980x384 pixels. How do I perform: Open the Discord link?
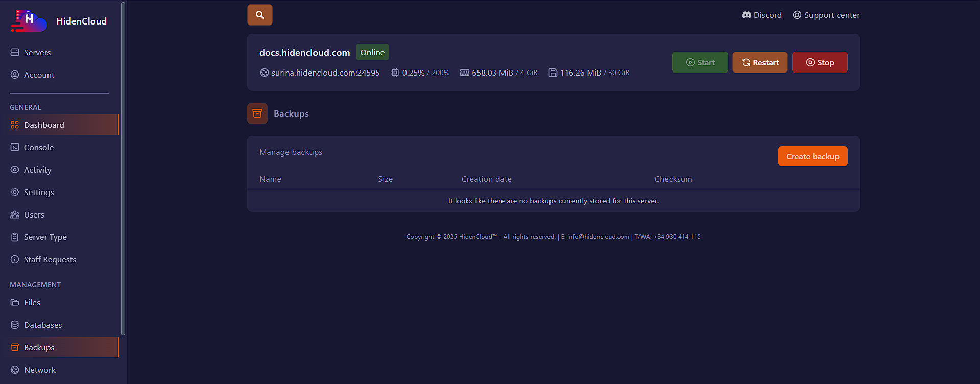click(761, 15)
